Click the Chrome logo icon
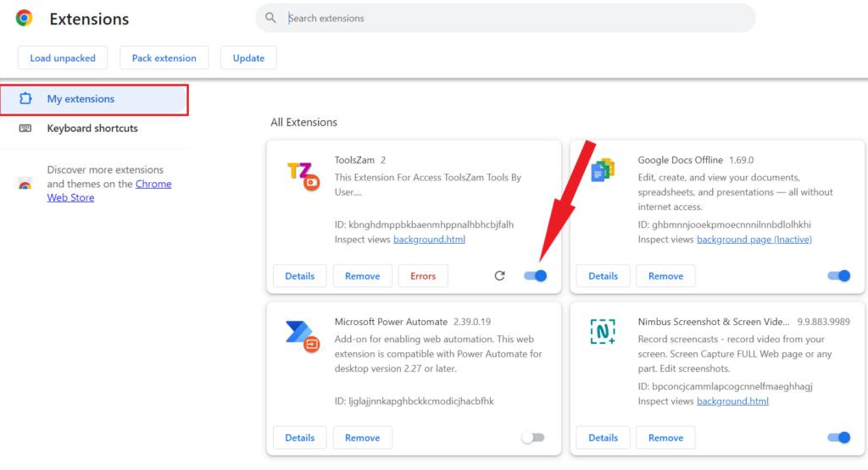Image resolution: width=868 pixels, height=470 pixels. coord(24,19)
